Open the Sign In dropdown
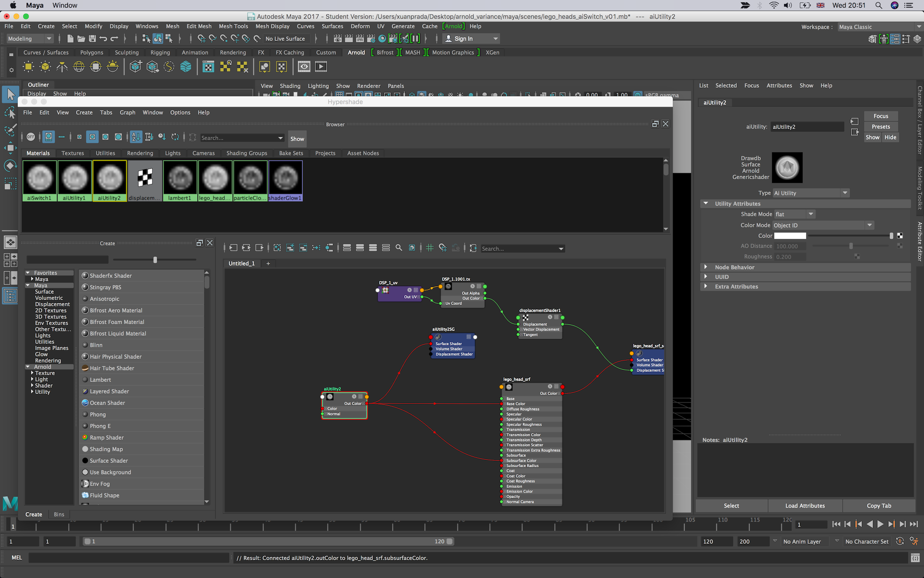The height and width of the screenshot is (578, 924). tap(471, 39)
